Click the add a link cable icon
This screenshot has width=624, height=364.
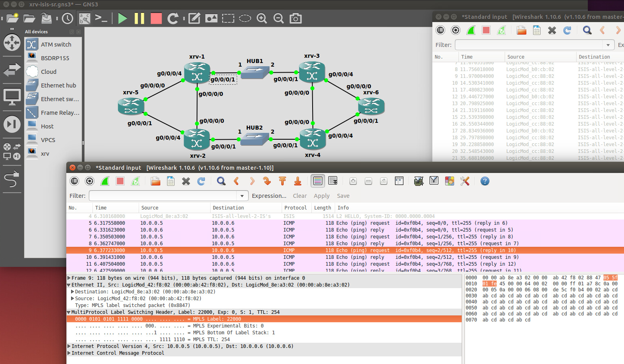coord(12,179)
